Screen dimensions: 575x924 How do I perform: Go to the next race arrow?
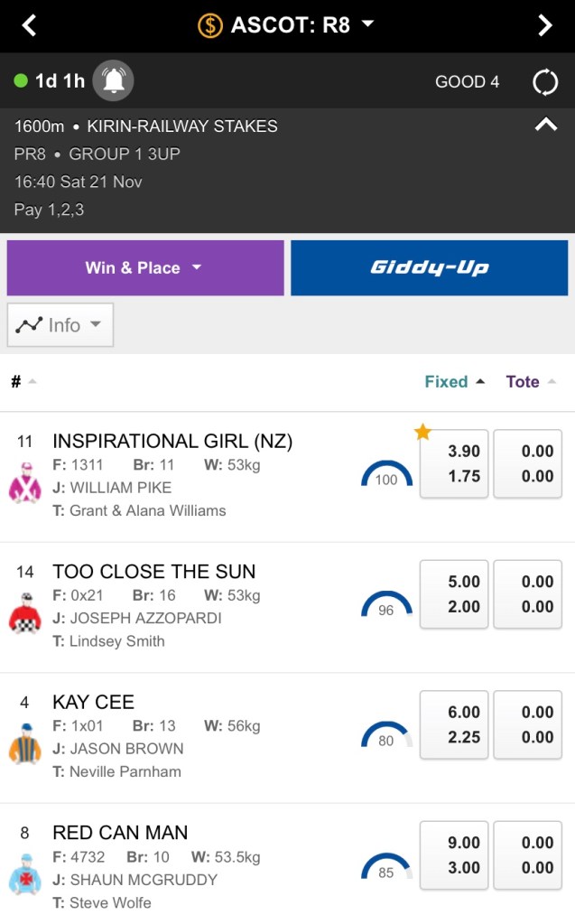click(545, 25)
